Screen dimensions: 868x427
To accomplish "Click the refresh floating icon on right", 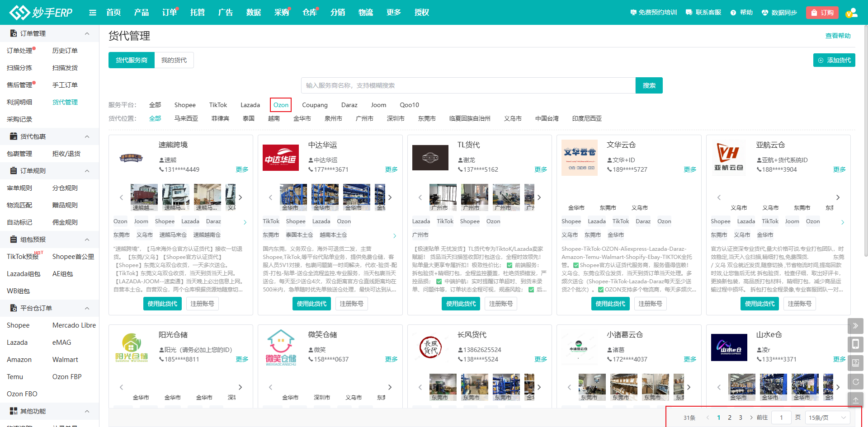I will (855, 382).
